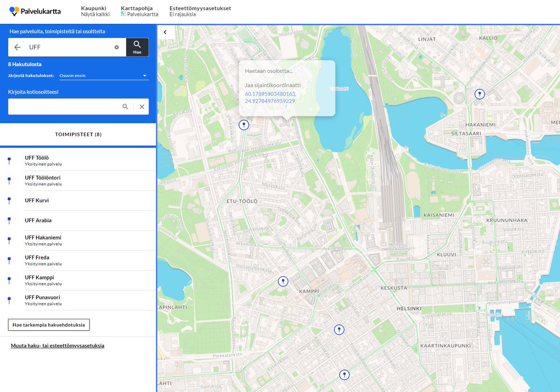Open Karttapohja map type menu
560x392 pixels.
pos(140,11)
